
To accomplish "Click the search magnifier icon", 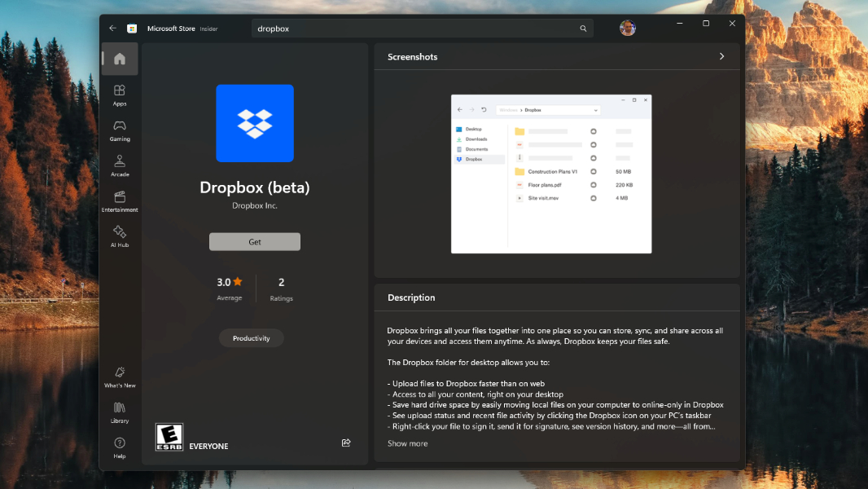I will point(583,28).
